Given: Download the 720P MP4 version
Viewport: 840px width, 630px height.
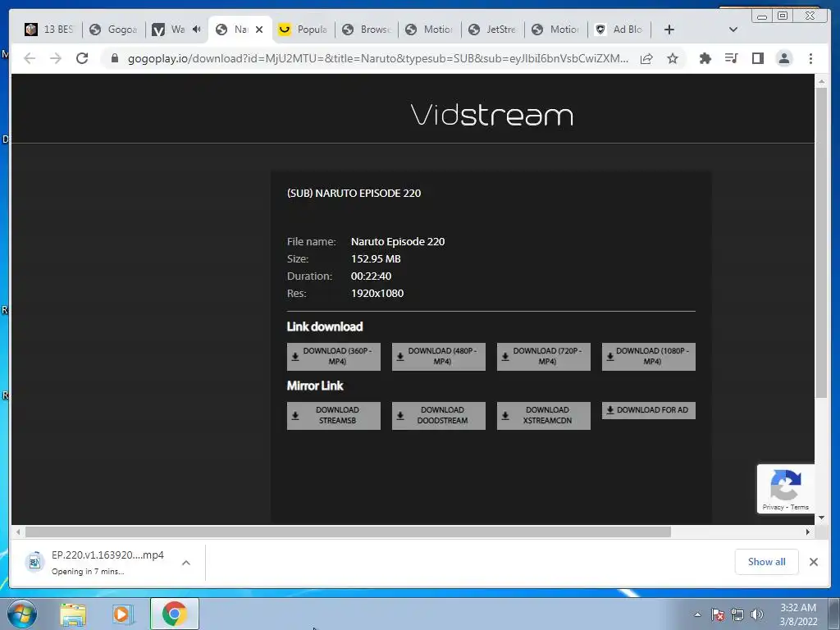Looking at the screenshot, I should [x=544, y=356].
